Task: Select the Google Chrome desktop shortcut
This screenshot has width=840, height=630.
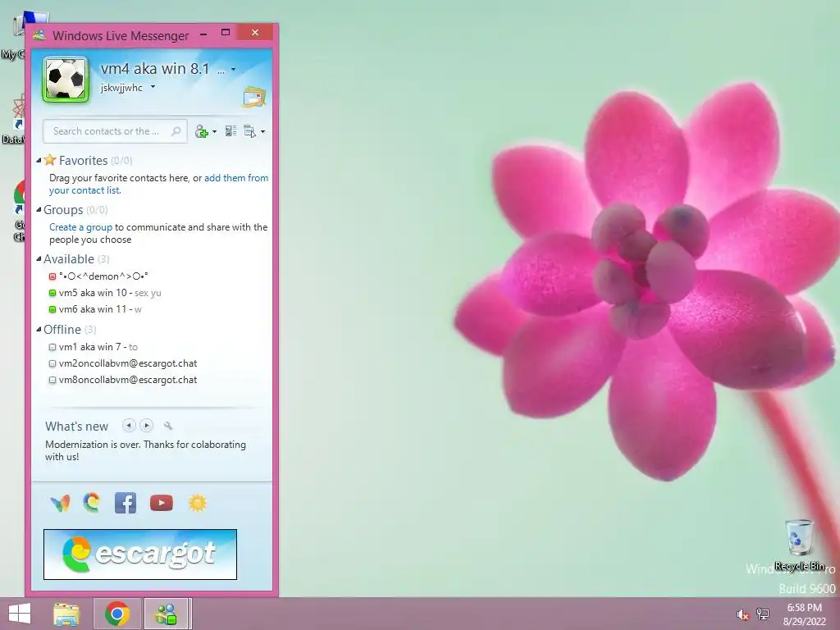Action: click(x=19, y=211)
